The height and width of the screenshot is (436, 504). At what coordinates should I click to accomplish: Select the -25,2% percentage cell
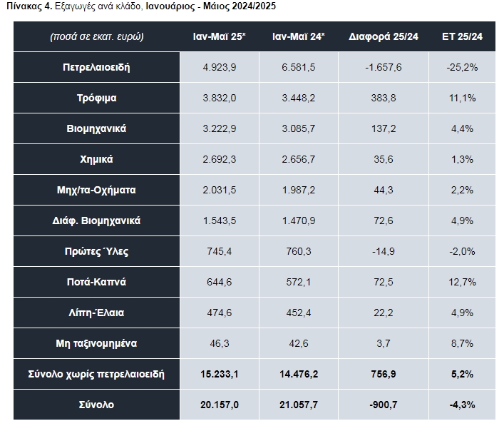[462, 67]
